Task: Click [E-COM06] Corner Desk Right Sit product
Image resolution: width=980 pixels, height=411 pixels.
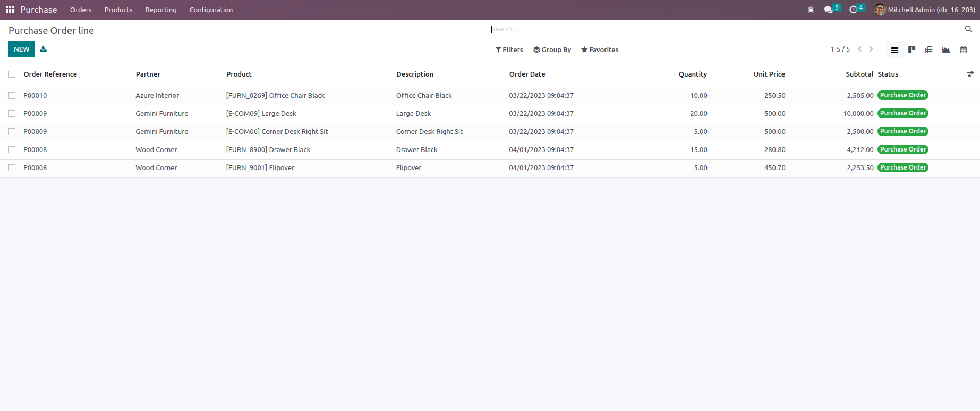Action: click(x=277, y=132)
